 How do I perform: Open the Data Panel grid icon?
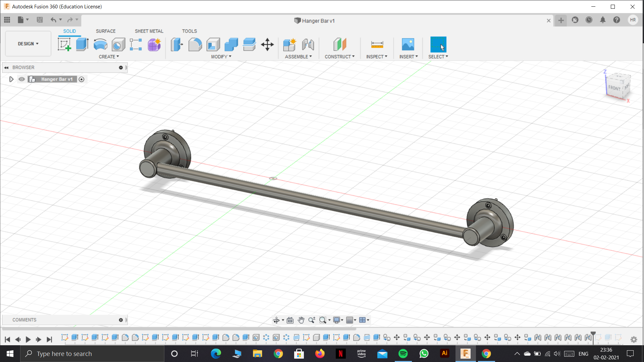pyautogui.click(x=7, y=20)
